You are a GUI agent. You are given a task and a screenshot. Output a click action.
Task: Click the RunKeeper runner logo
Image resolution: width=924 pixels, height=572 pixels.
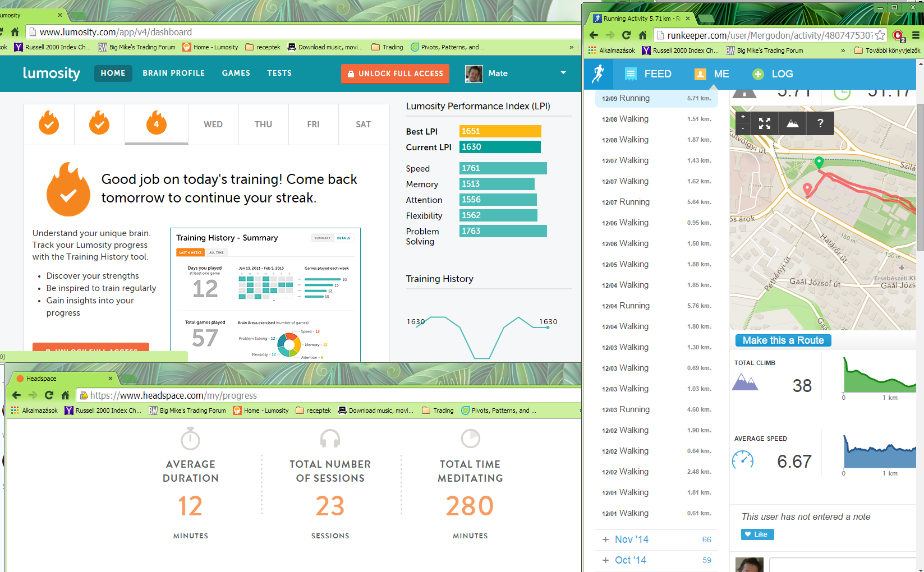599,73
